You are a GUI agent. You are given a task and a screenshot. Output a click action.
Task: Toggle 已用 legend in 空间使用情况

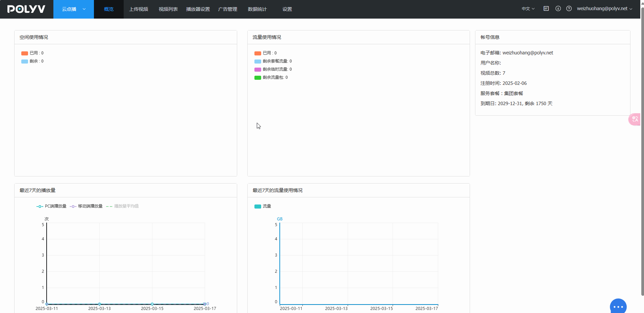[x=32, y=53]
